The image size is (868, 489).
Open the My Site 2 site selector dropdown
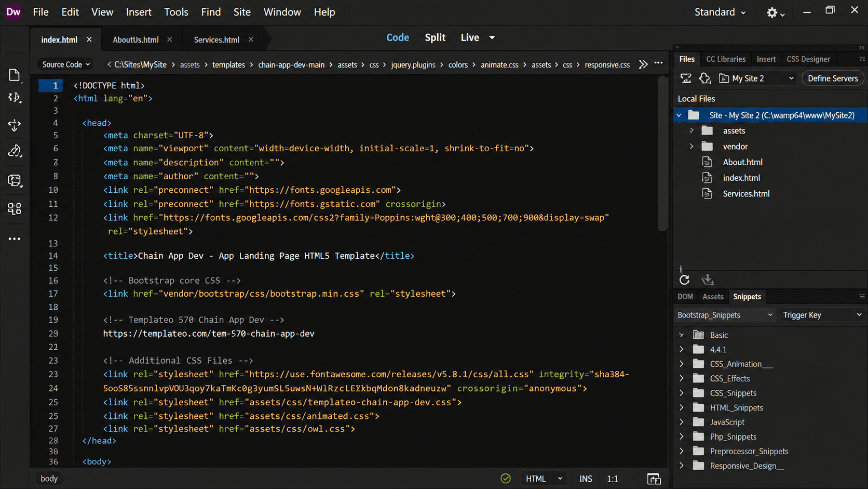pyautogui.click(x=757, y=78)
